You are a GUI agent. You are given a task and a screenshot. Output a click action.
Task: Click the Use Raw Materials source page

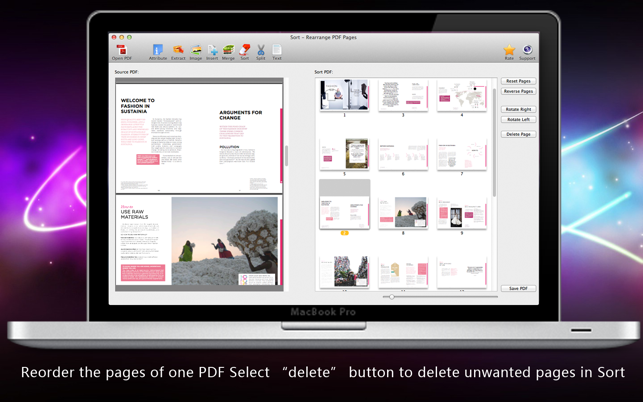199,240
